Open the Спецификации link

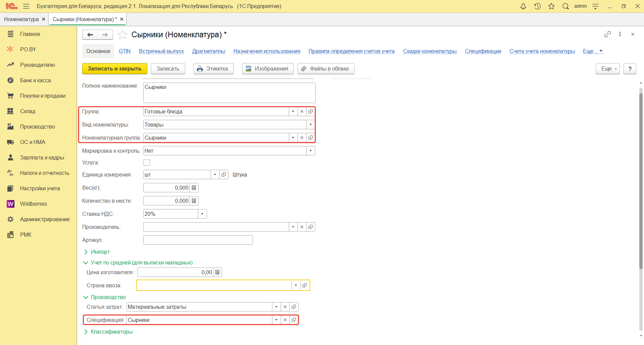click(483, 51)
